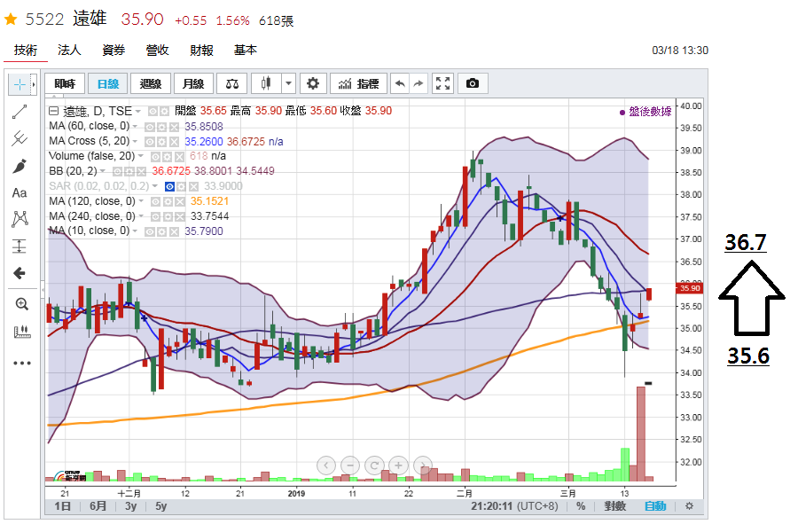
Task: Toggle 對數 log scale
Action: click(614, 506)
